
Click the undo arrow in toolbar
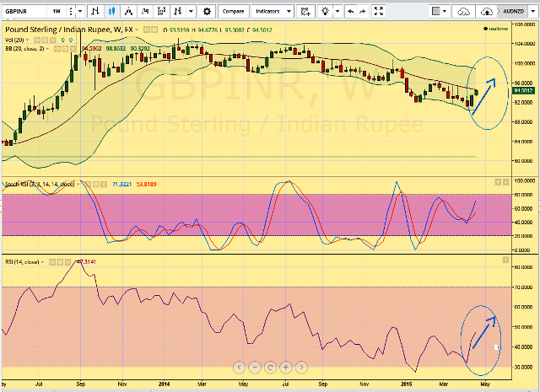(350, 12)
